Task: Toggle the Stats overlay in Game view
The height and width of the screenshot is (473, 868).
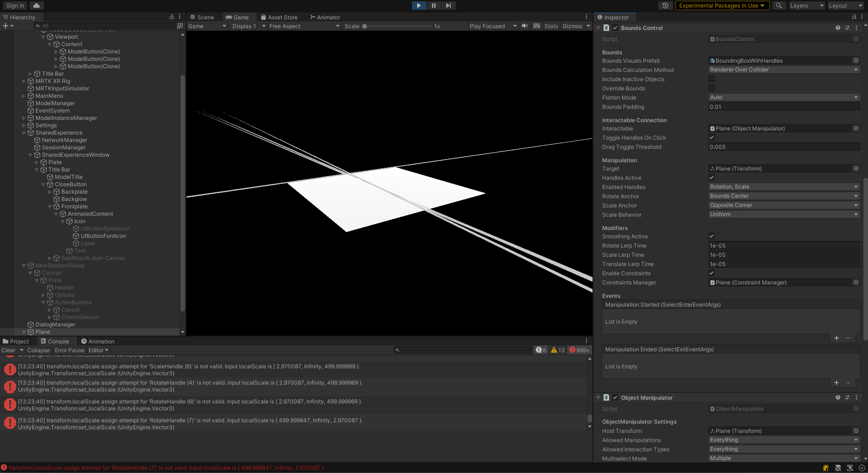Action: tap(551, 26)
